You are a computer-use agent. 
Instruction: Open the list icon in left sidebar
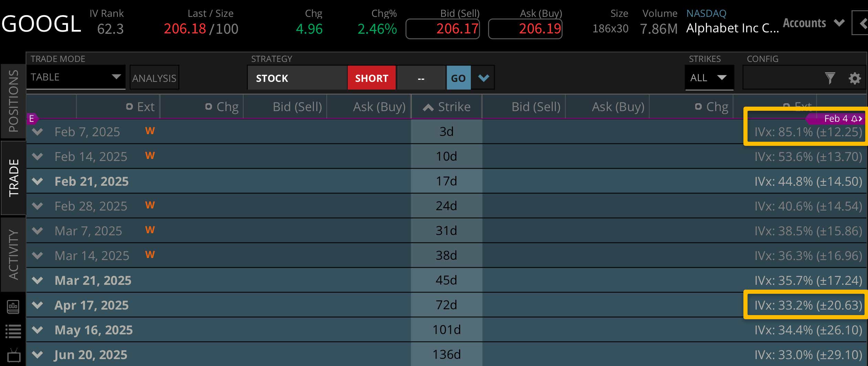(13, 331)
